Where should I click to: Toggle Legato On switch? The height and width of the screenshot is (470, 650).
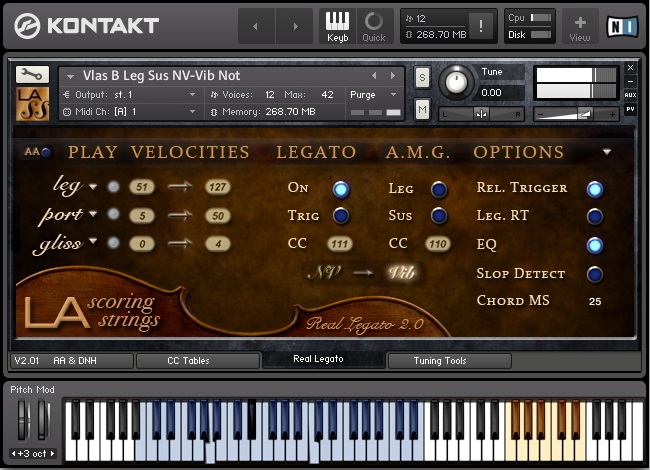[341, 189]
